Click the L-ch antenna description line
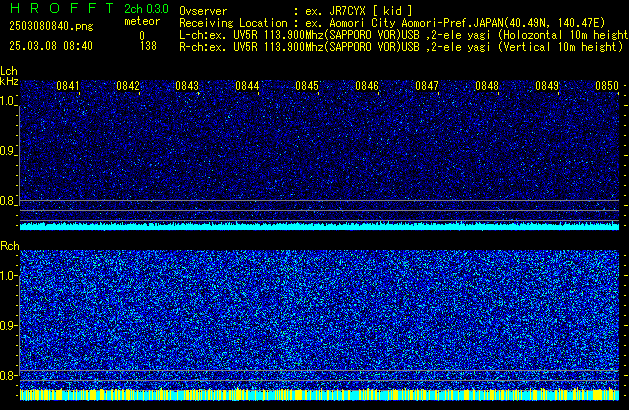629x410 pixels. point(404,35)
